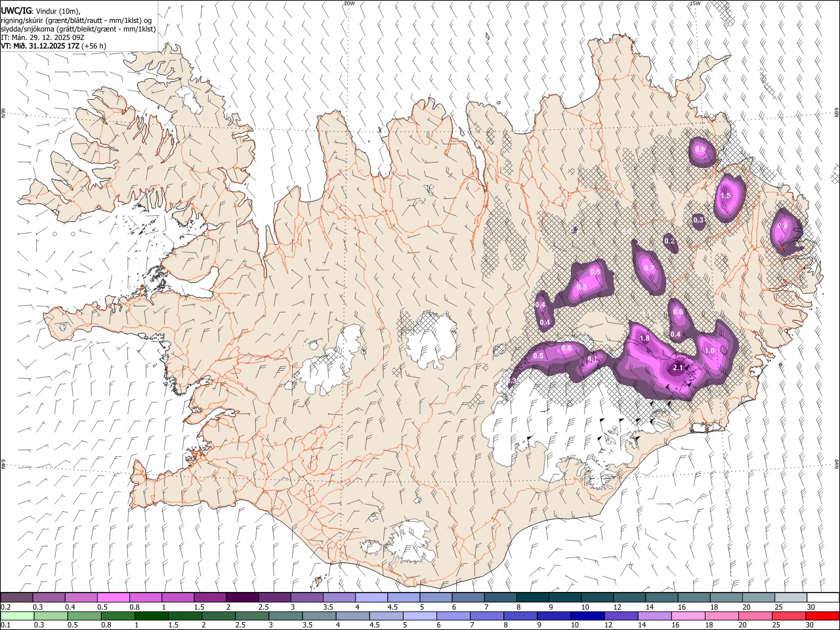Select the white Hofsjökull glacier in central Iceland

point(432,339)
